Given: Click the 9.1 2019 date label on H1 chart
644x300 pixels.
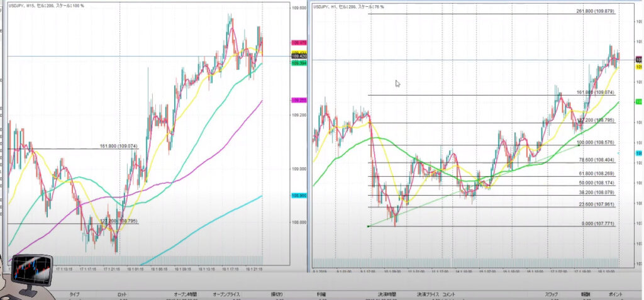Looking at the screenshot, I should click(x=320, y=272).
